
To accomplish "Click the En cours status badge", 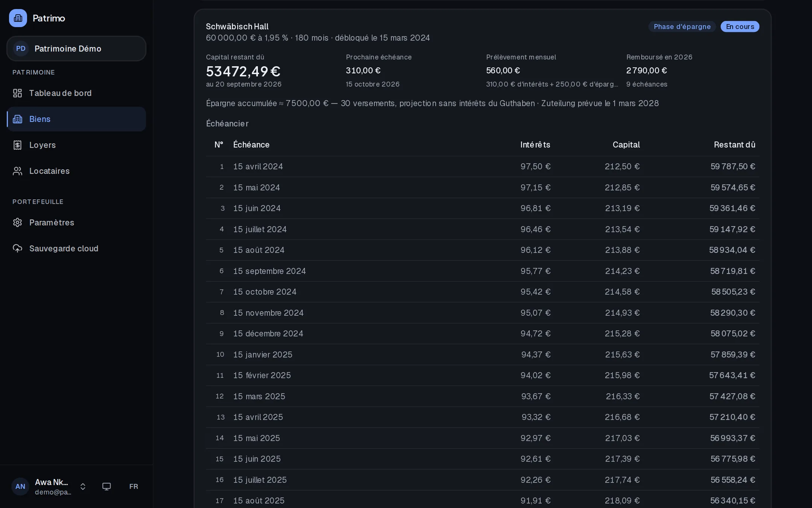I will tap(740, 27).
